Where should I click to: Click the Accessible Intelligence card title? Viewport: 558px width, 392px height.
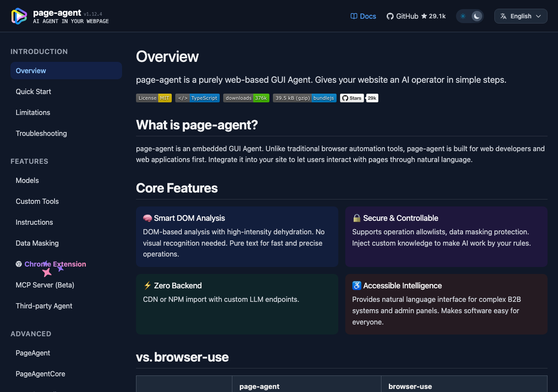click(x=402, y=286)
